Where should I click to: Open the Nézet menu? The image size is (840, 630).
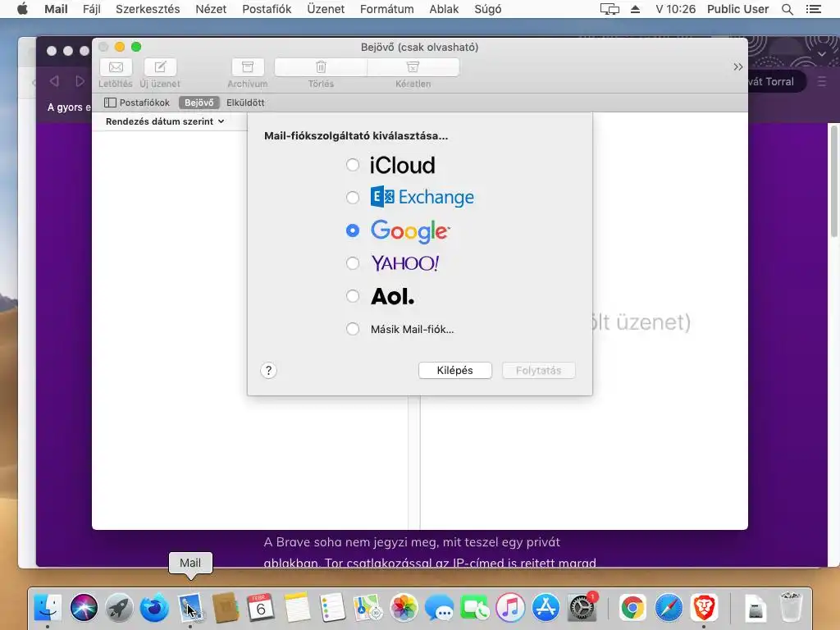click(x=211, y=9)
